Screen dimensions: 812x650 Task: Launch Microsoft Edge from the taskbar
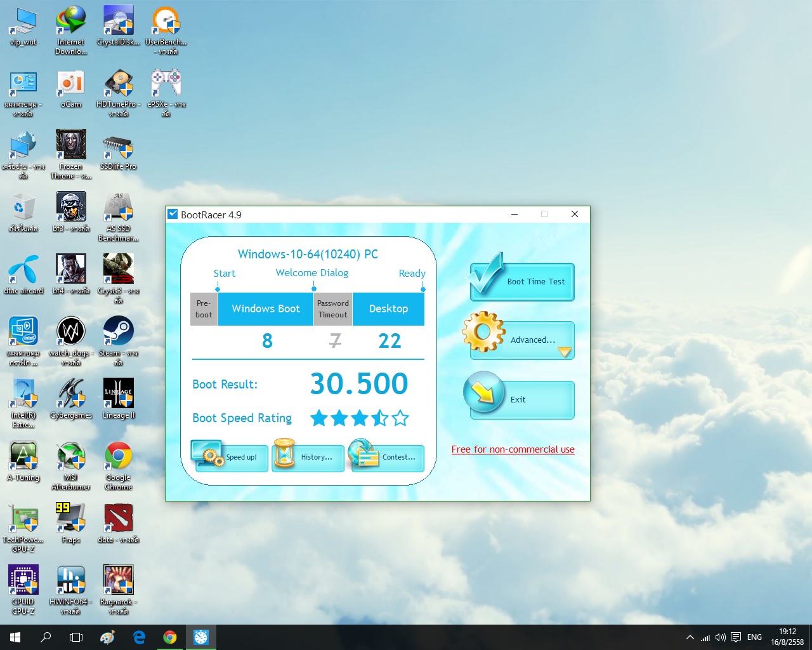(139, 637)
